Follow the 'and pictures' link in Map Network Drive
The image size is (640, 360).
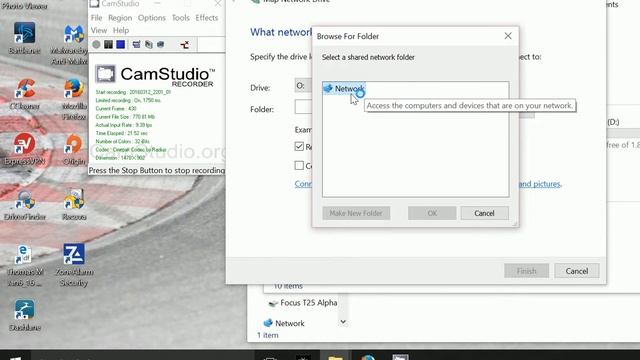tap(540, 184)
